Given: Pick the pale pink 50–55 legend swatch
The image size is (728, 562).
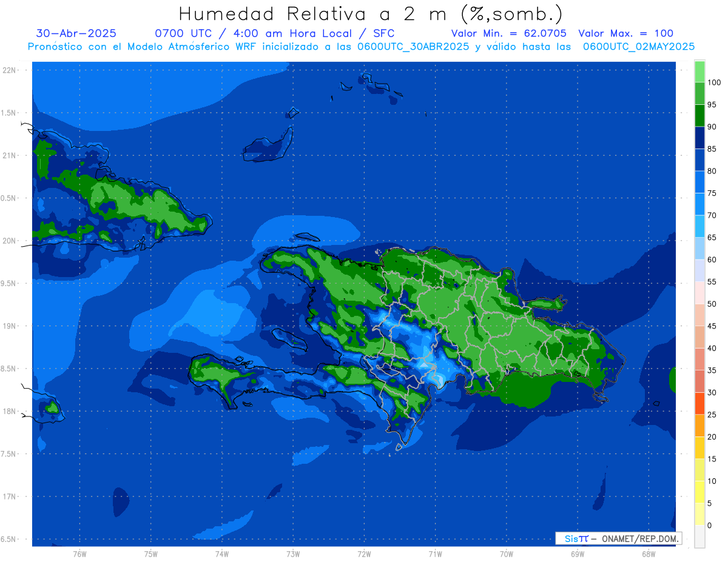Looking at the screenshot, I should (x=699, y=293).
